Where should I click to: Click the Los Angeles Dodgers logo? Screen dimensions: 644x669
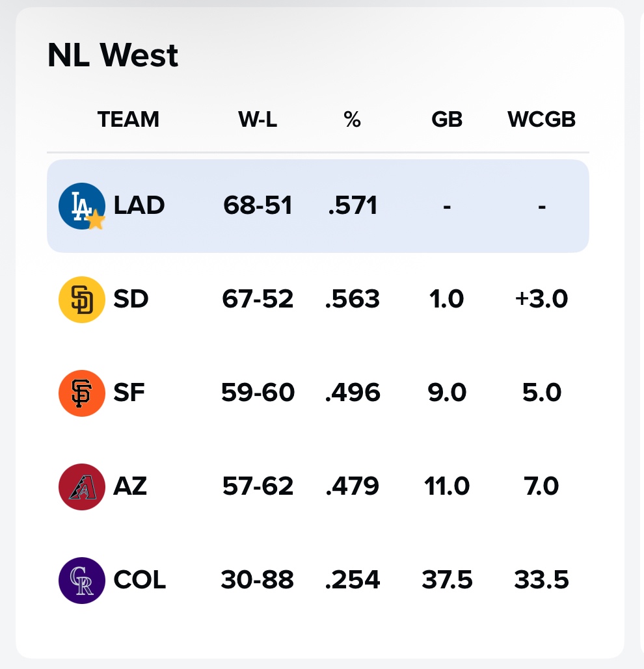pyautogui.click(x=81, y=205)
